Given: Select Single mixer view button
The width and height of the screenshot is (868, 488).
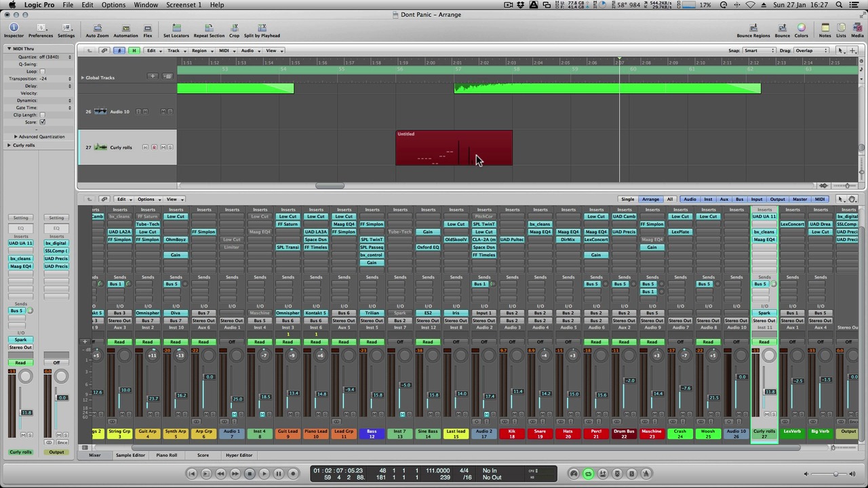Looking at the screenshot, I should pos(628,199).
